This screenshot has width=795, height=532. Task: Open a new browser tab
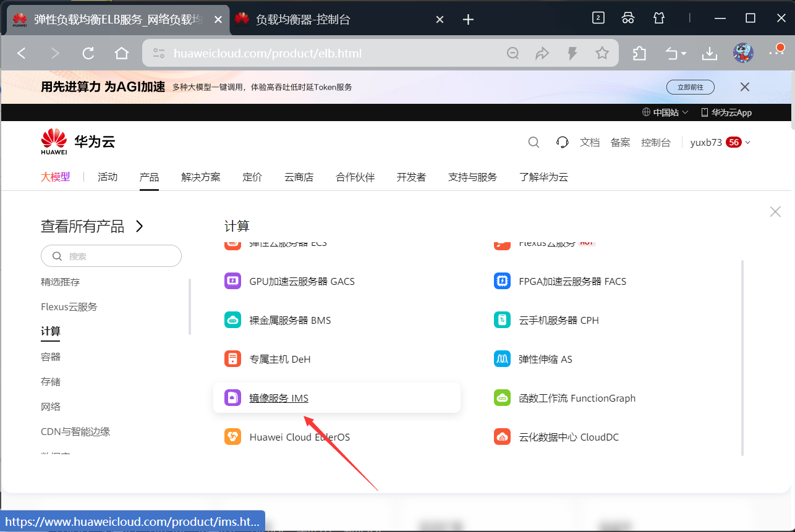tap(468, 19)
